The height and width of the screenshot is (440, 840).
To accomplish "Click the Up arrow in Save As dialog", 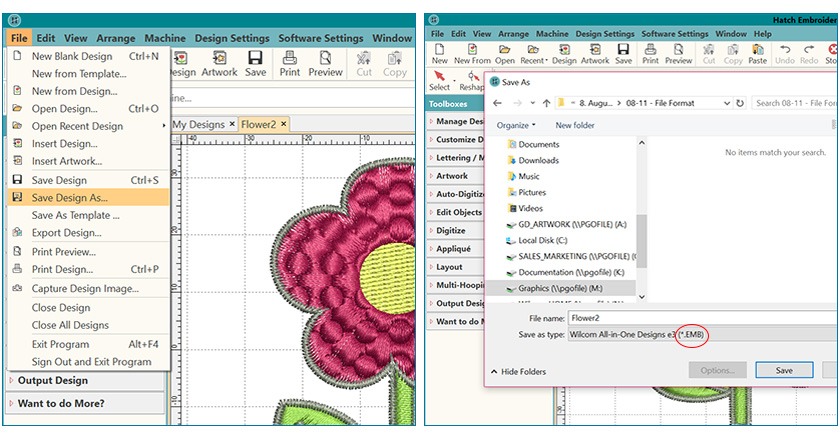I will [x=546, y=103].
